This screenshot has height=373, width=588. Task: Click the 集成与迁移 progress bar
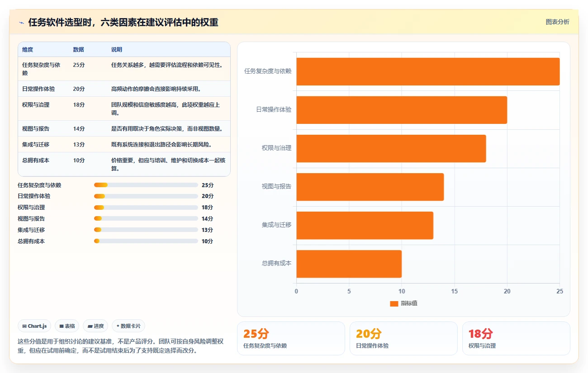click(146, 230)
